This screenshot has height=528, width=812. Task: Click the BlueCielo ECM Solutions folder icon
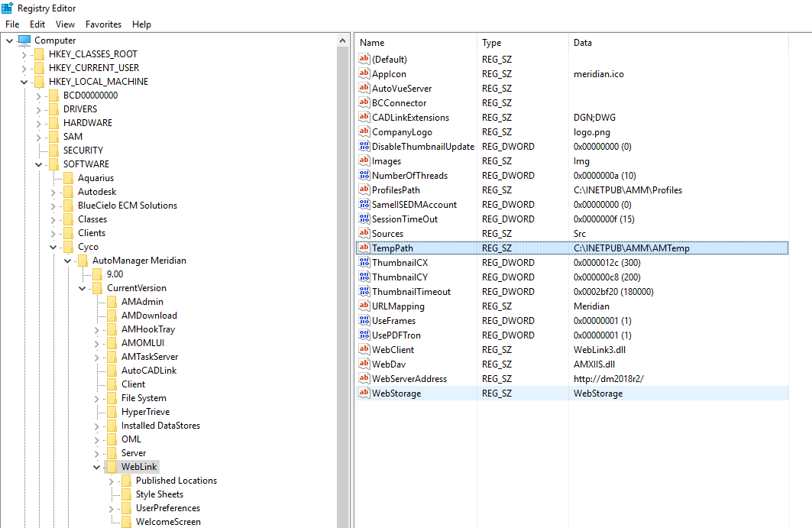68,206
